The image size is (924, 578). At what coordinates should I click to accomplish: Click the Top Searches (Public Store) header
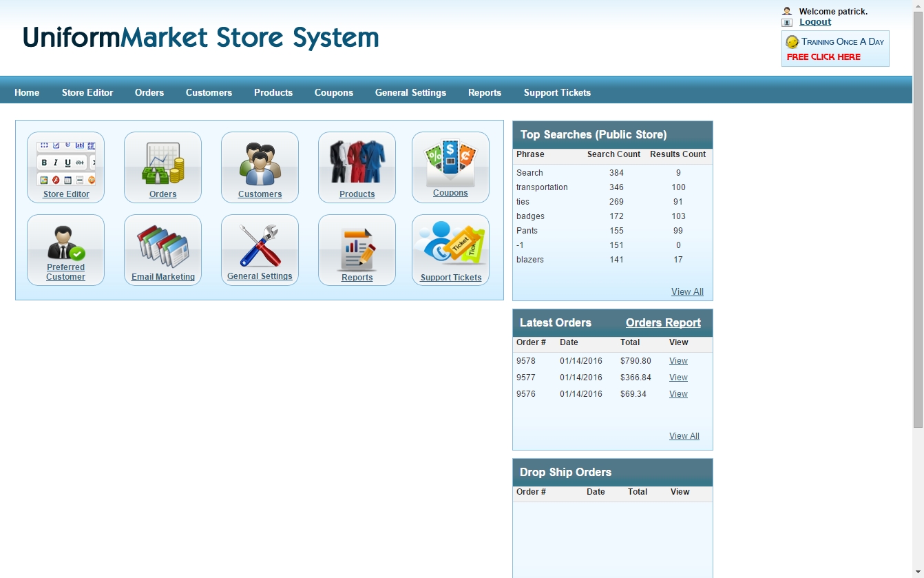pos(613,135)
